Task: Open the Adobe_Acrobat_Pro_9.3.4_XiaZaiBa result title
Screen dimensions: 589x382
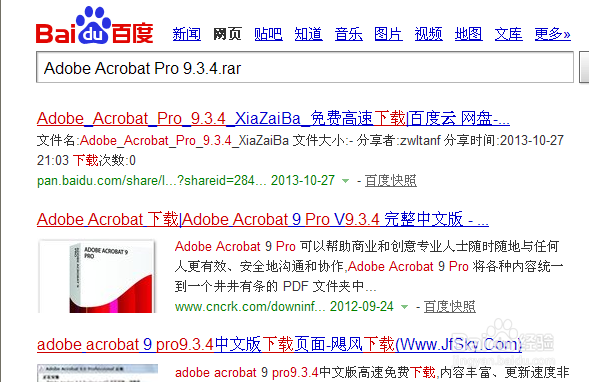Action: [x=273, y=119]
